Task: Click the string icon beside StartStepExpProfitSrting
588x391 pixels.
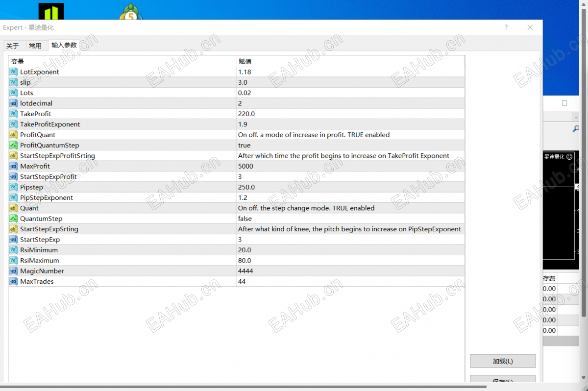Action: [14, 156]
